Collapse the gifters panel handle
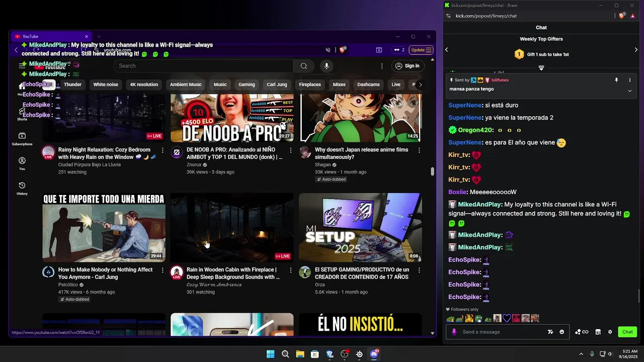Viewport: 644px width, 362px height. [x=541, y=68]
